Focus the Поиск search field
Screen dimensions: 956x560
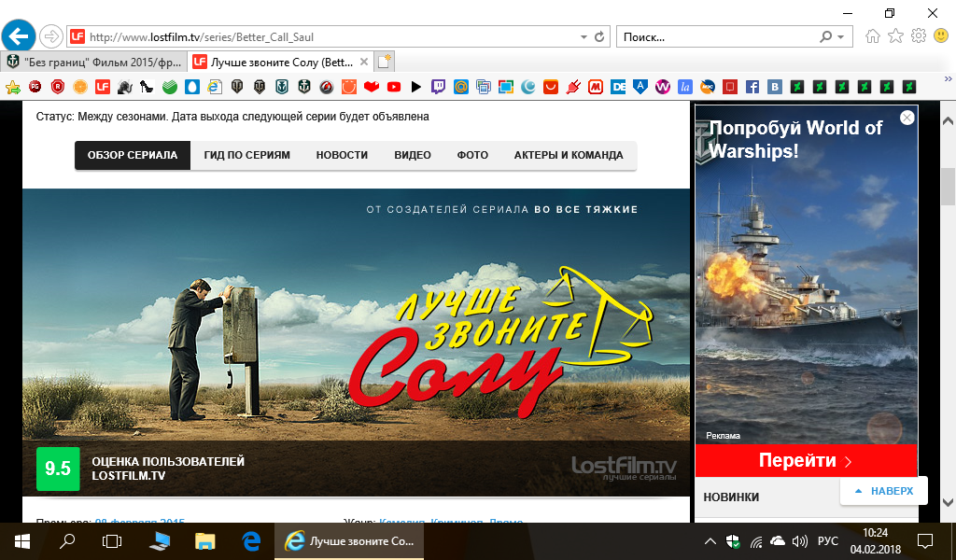[x=718, y=37]
